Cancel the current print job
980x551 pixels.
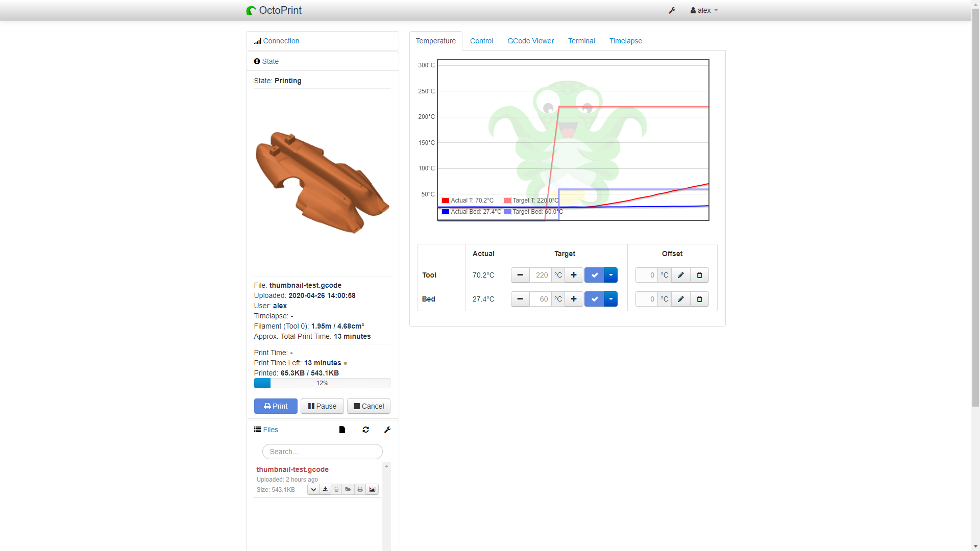[369, 406]
